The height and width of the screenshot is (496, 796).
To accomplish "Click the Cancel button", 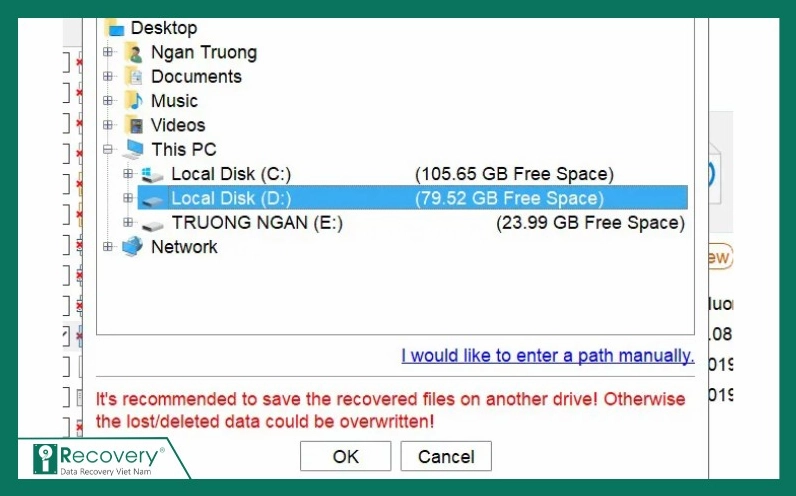I will click(x=446, y=456).
